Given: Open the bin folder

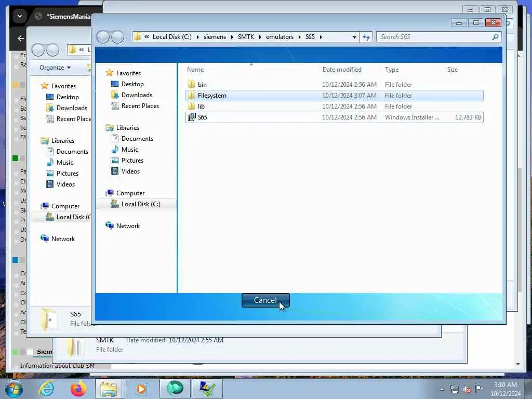Looking at the screenshot, I should 202,85.
